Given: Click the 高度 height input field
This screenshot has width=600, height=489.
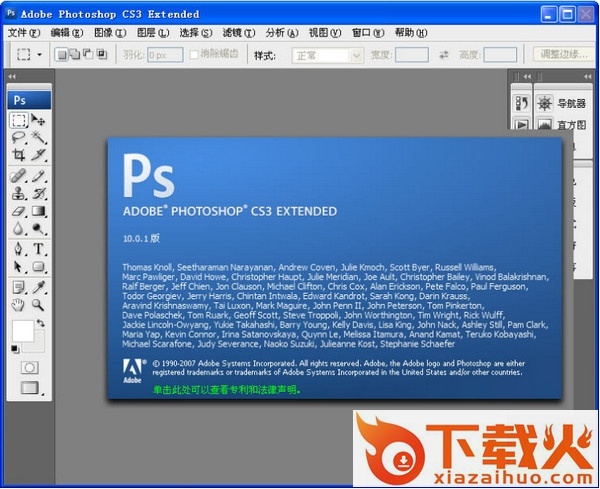Looking at the screenshot, I should click(x=500, y=55).
